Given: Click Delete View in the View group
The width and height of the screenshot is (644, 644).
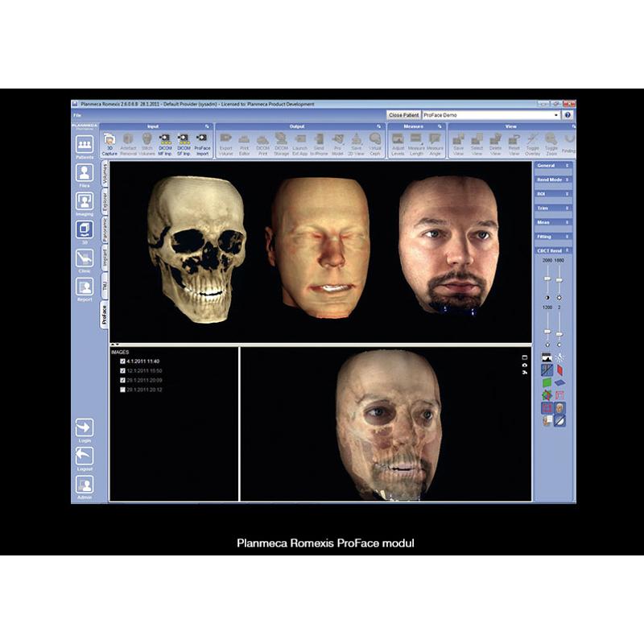Looking at the screenshot, I should [495, 144].
